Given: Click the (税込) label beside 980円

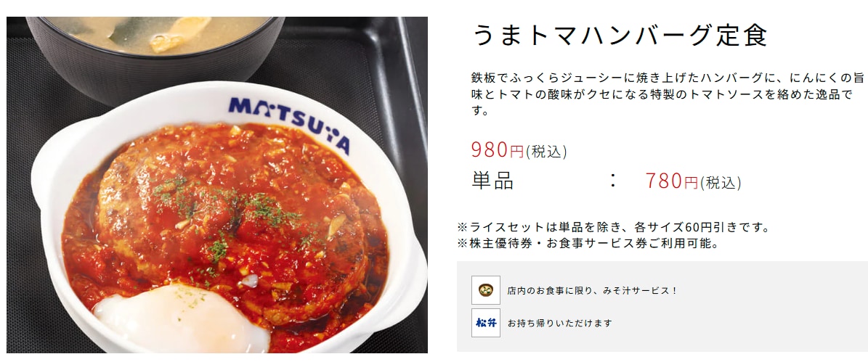Looking at the screenshot, I should [546, 152].
